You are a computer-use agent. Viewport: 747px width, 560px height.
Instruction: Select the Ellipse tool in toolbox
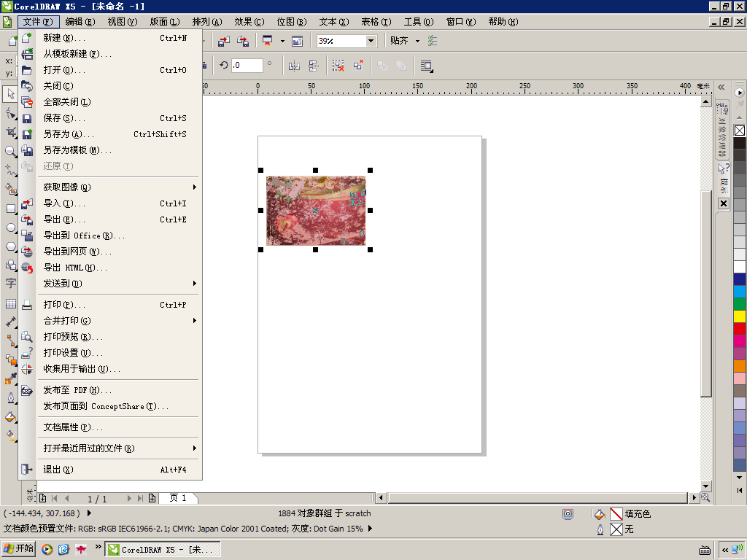click(x=10, y=227)
